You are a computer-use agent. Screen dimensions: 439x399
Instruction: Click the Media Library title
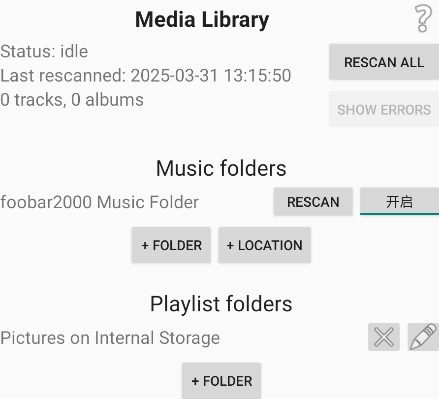[x=202, y=20]
